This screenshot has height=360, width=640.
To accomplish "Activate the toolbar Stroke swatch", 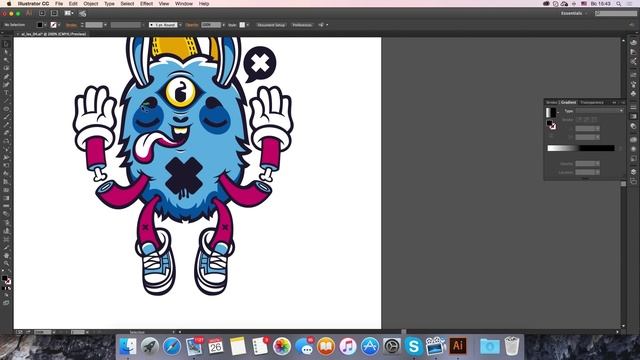I will (8, 282).
